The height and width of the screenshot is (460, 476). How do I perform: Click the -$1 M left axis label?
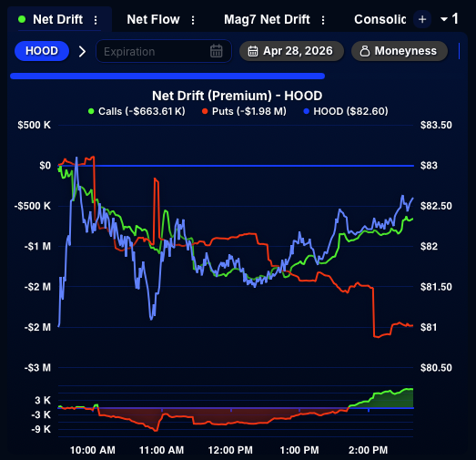[37, 247]
